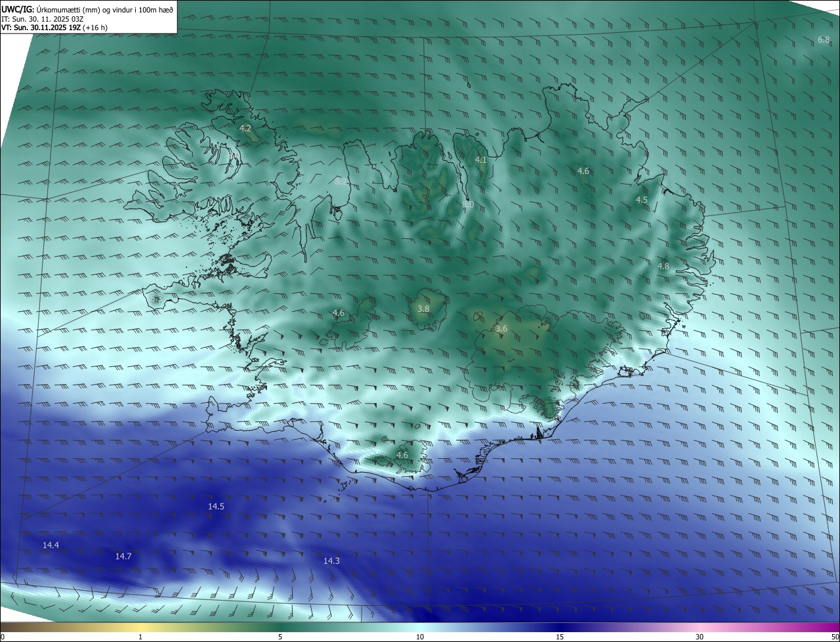840x642 pixels.
Task: Click the colour scale tick label 0
Action: (x=3, y=637)
